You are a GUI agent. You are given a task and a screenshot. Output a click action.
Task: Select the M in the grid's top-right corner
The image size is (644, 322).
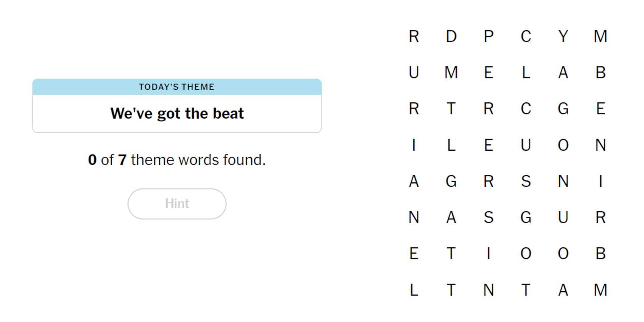[x=600, y=36]
